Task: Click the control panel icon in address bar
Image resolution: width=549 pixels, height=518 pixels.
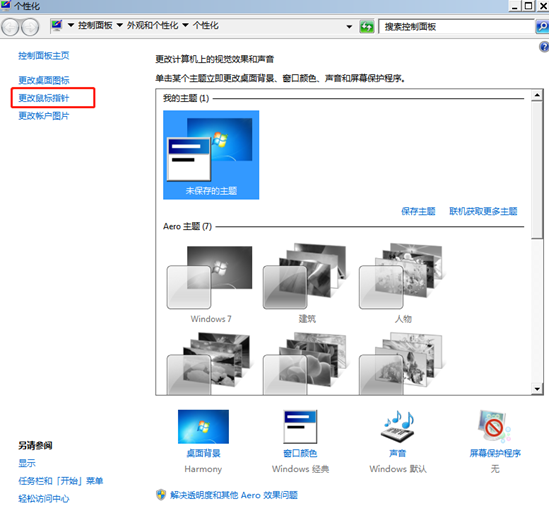Action: tap(57, 25)
